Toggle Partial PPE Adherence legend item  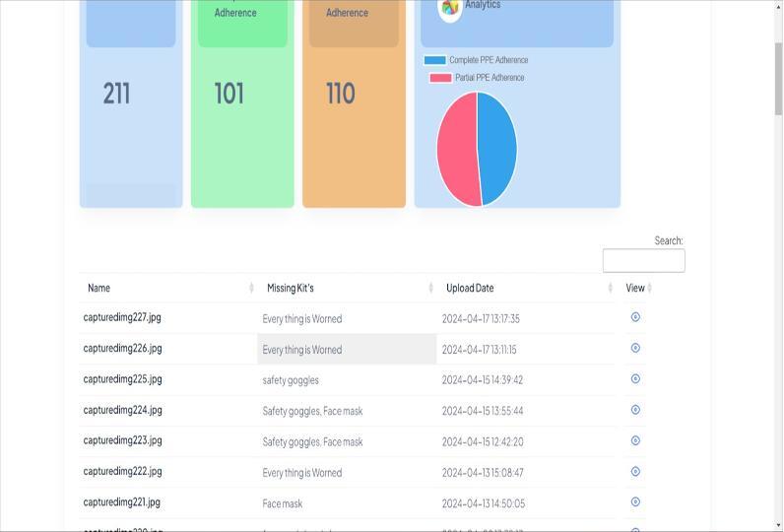pos(478,78)
